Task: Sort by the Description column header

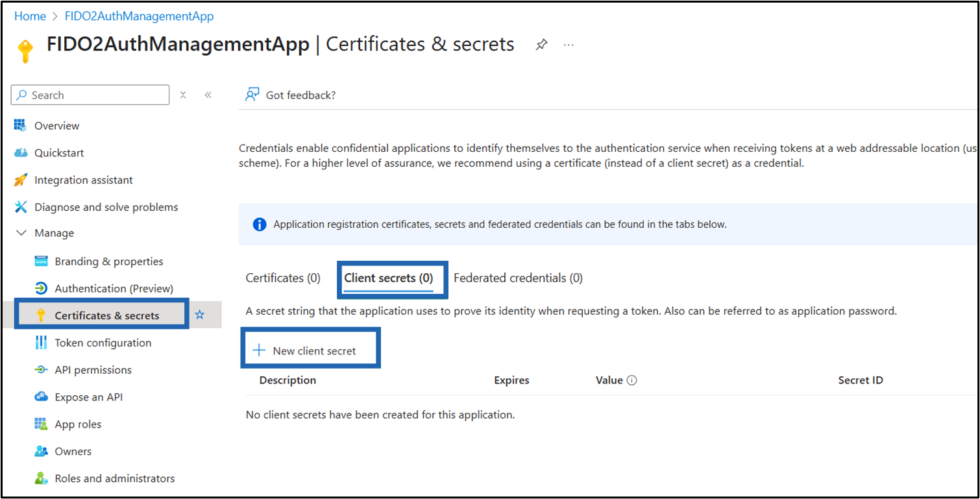Action: [x=288, y=380]
